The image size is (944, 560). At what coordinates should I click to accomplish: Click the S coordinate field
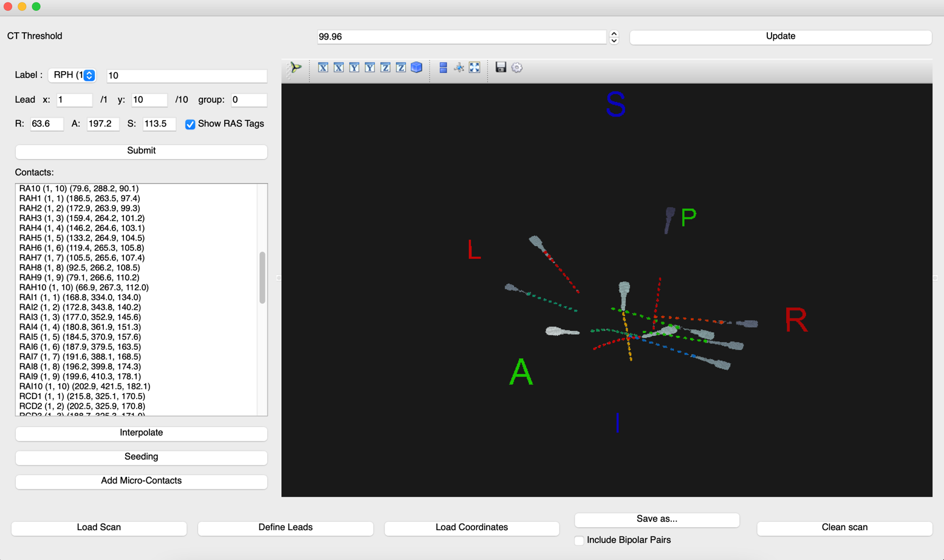[x=159, y=124]
